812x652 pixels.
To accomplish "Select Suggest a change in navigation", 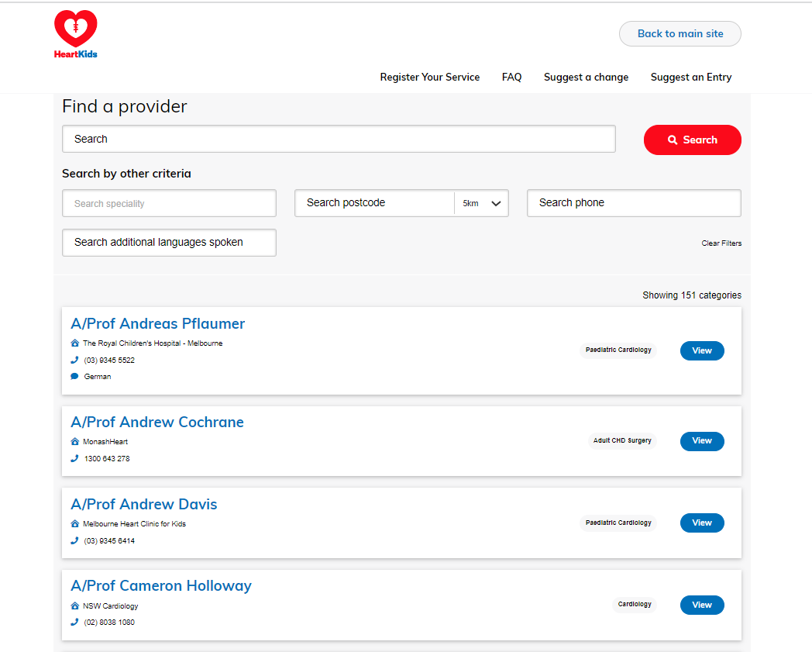I will [586, 78].
